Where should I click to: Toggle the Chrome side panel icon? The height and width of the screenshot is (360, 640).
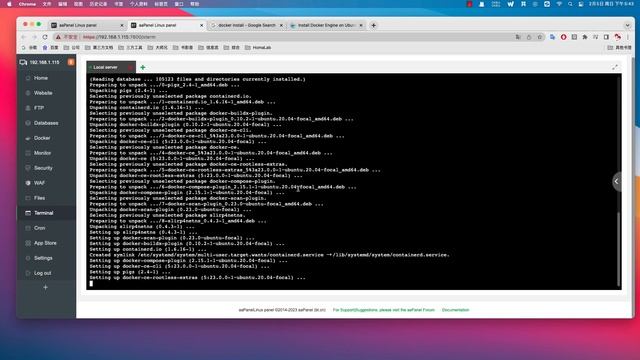click(x=607, y=37)
